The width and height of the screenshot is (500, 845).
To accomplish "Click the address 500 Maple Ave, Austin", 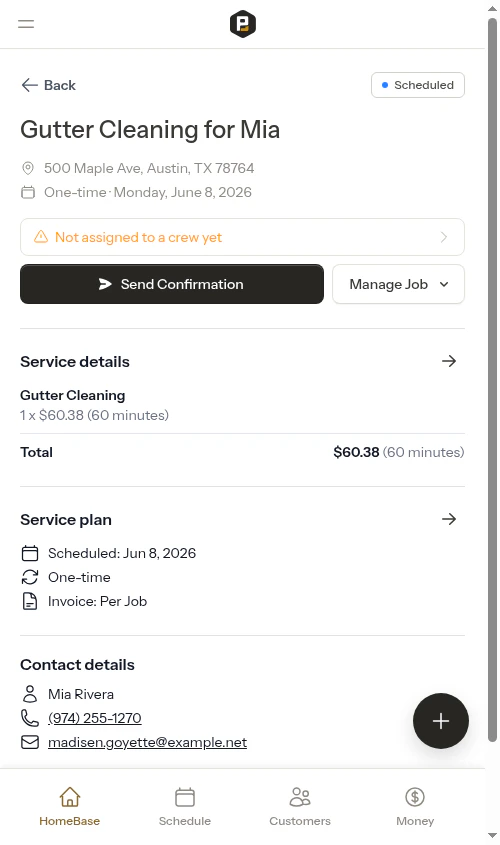I will (149, 168).
